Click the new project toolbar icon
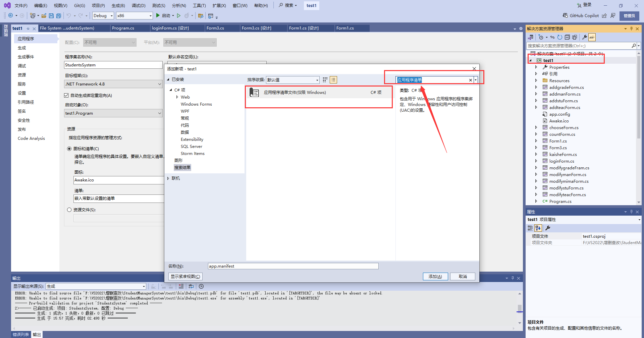The height and width of the screenshot is (338, 644). click(x=33, y=16)
